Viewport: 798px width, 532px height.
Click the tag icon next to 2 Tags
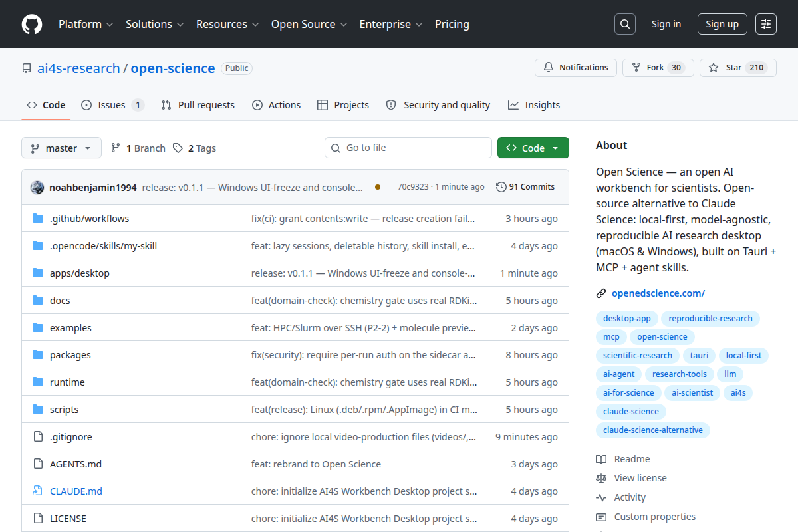coord(178,148)
